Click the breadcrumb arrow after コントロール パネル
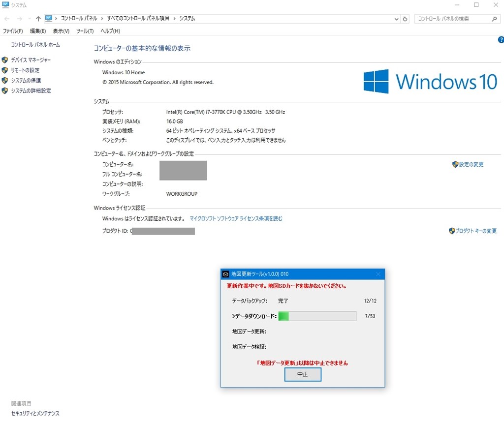This screenshot has width=504, height=422. 102,19
